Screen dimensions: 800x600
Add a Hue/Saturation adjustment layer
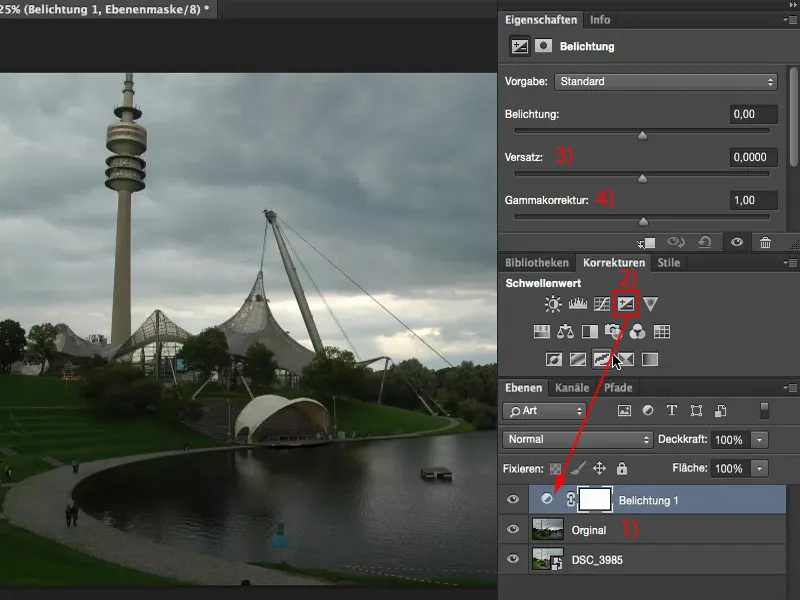(x=541, y=332)
